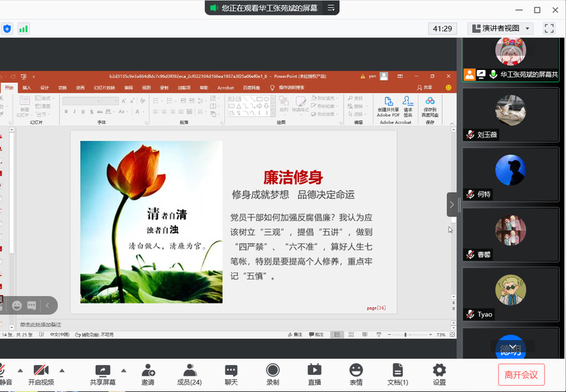Switch to normal view icon in status bar
The height and width of the screenshot is (392, 566).
336,335
